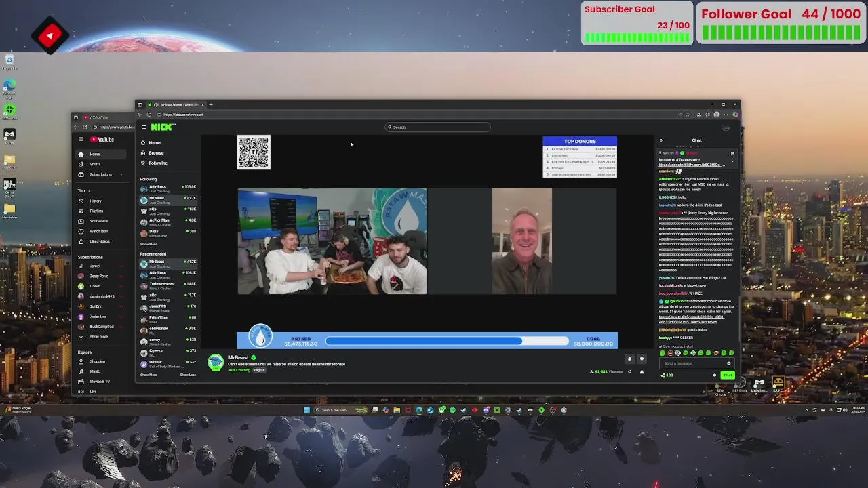Open the Windows Start button

307,410
